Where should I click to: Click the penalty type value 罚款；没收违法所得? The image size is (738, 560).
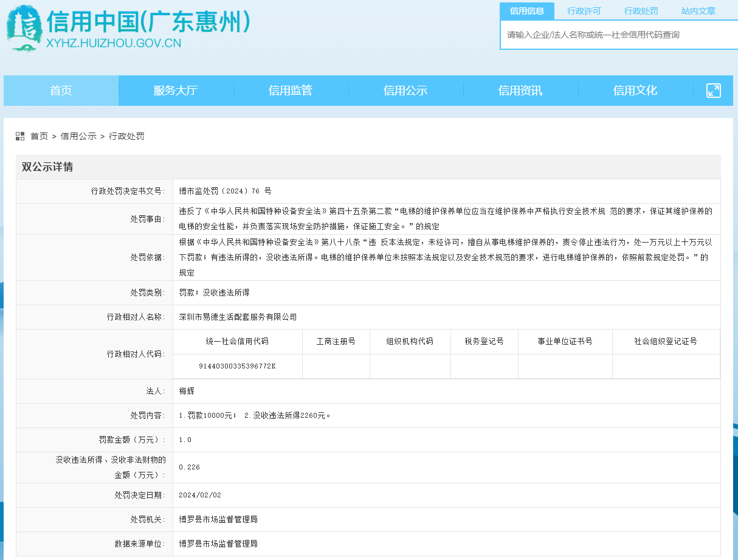point(214,292)
